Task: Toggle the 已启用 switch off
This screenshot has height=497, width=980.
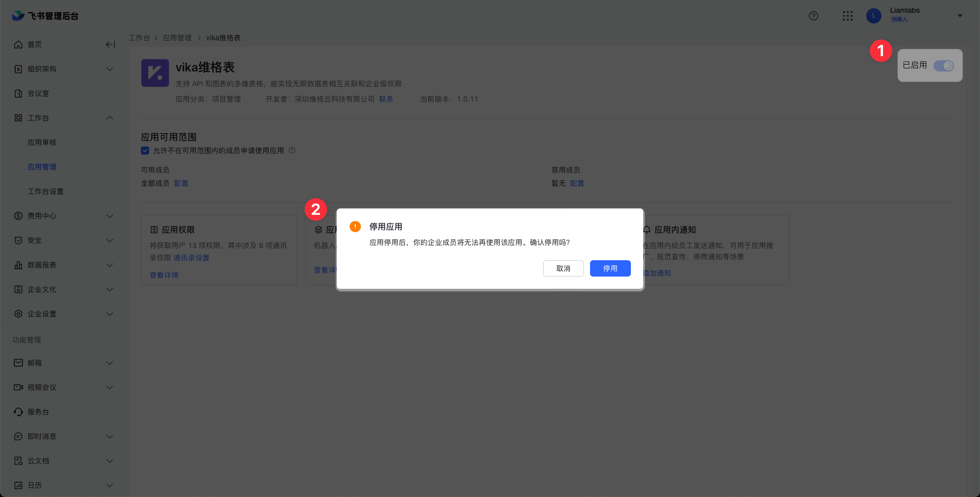Action: click(943, 66)
